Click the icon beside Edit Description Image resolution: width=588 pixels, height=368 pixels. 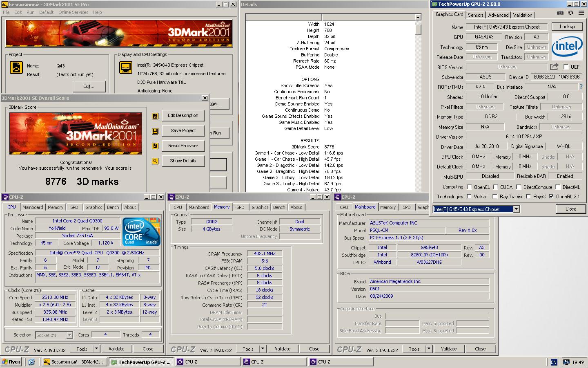[x=155, y=116]
